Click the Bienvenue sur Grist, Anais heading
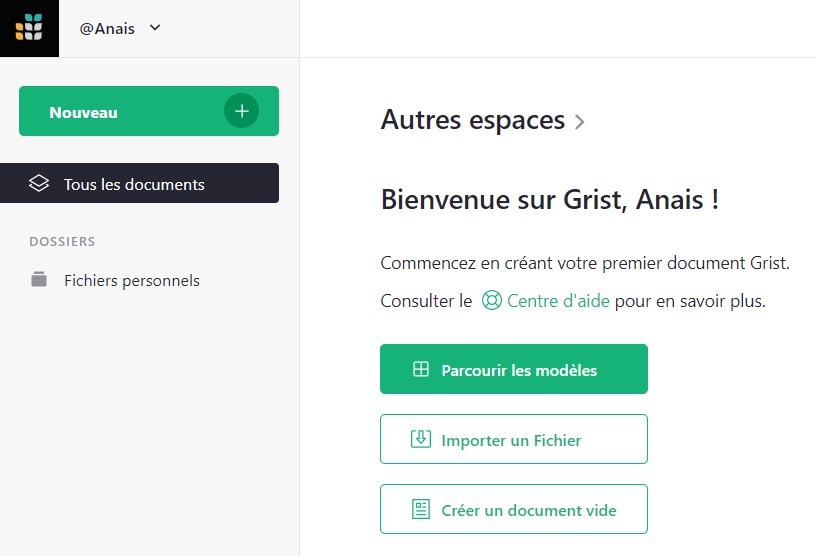Screen dimensions: 816x556 tap(550, 199)
